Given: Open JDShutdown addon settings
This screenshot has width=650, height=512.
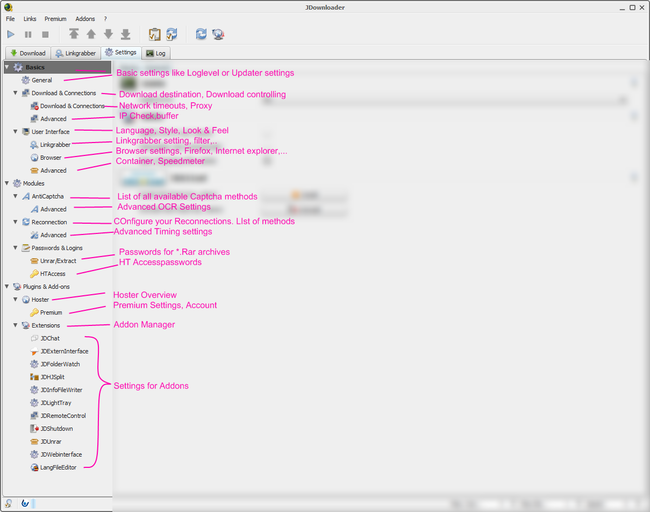Looking at the screenshot, I should [52, 428].
